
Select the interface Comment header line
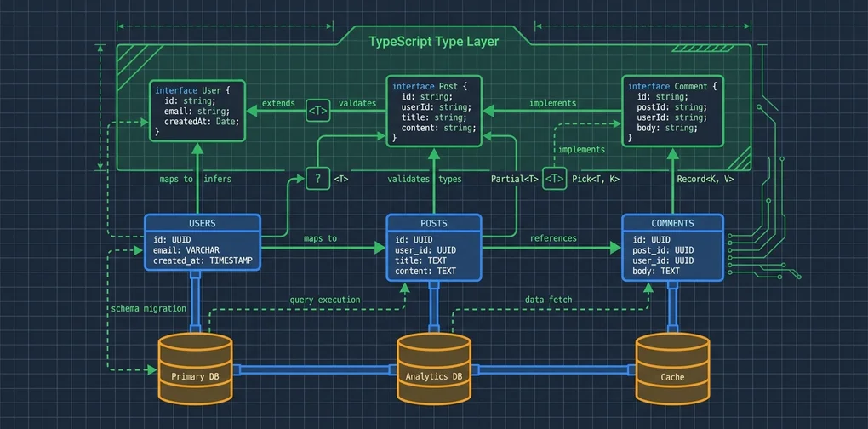pyautogui.click(x=672, y=86)
